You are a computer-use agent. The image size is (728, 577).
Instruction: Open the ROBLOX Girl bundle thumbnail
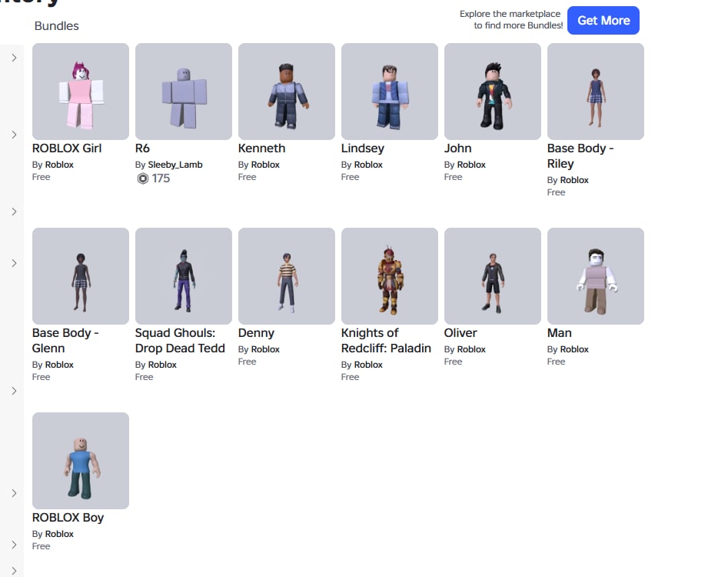click(x=80, y=92)
